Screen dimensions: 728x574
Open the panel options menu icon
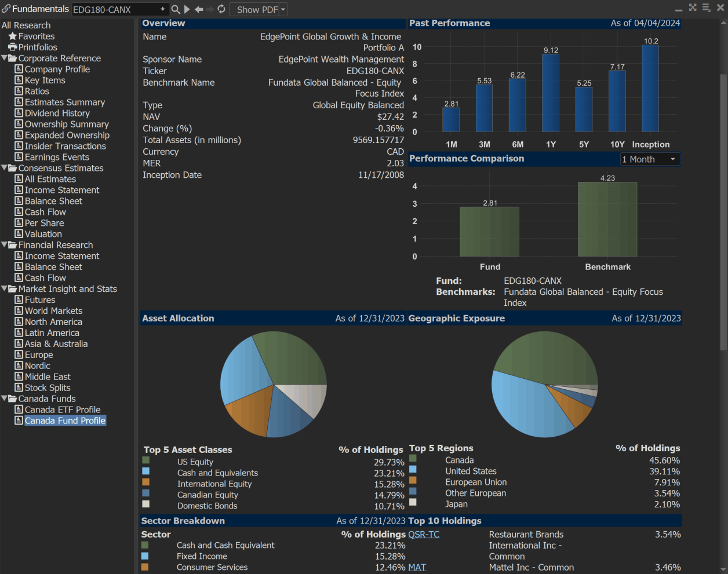706,8
